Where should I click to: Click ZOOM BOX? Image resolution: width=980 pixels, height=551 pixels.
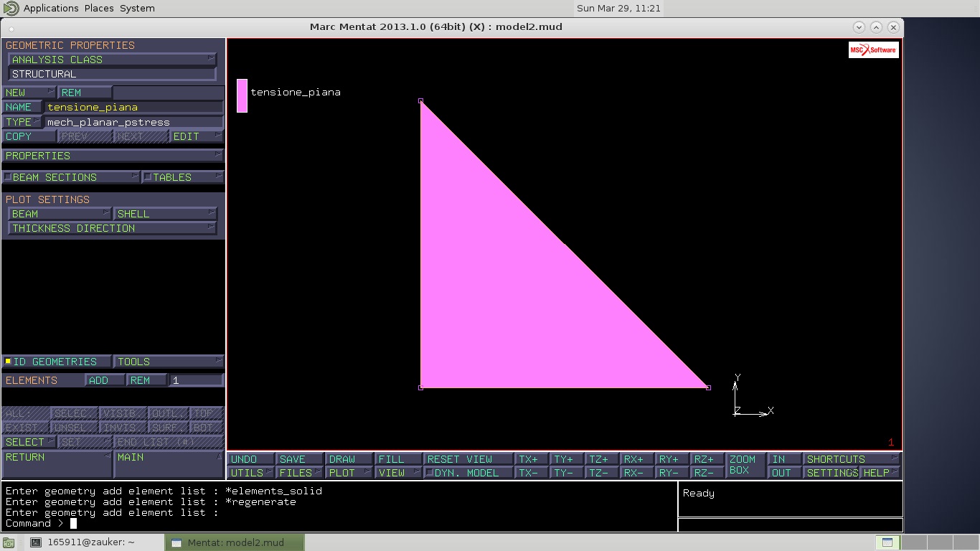click(x=745, y=465)
